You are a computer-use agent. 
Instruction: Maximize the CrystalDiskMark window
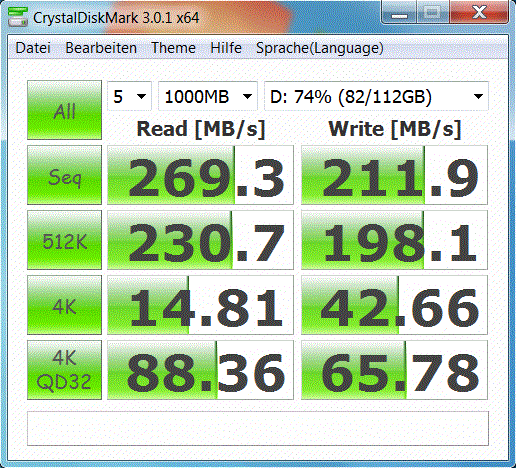click(x=433, y=13)
